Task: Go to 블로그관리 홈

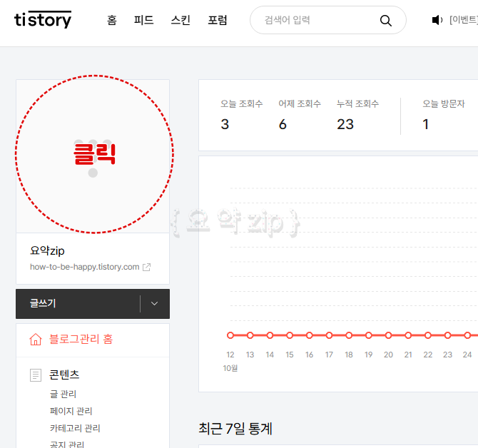Action: coord(81,339)
